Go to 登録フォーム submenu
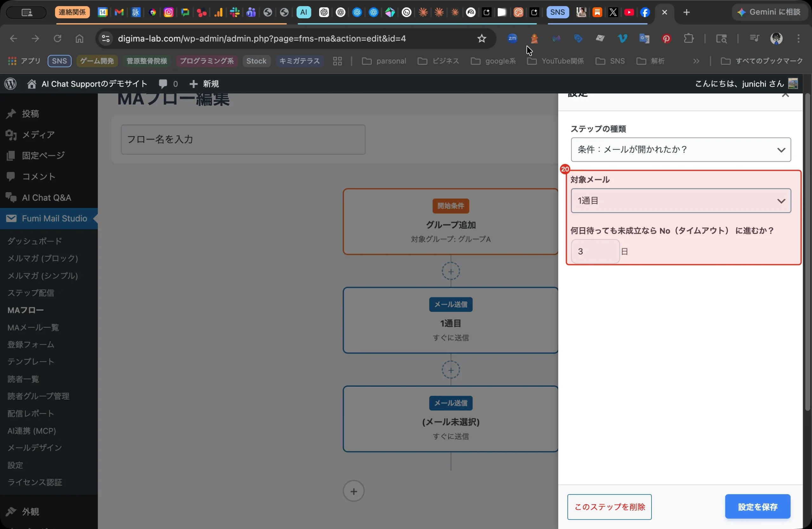This screenshot has height=529, width=812. (31, 345)
